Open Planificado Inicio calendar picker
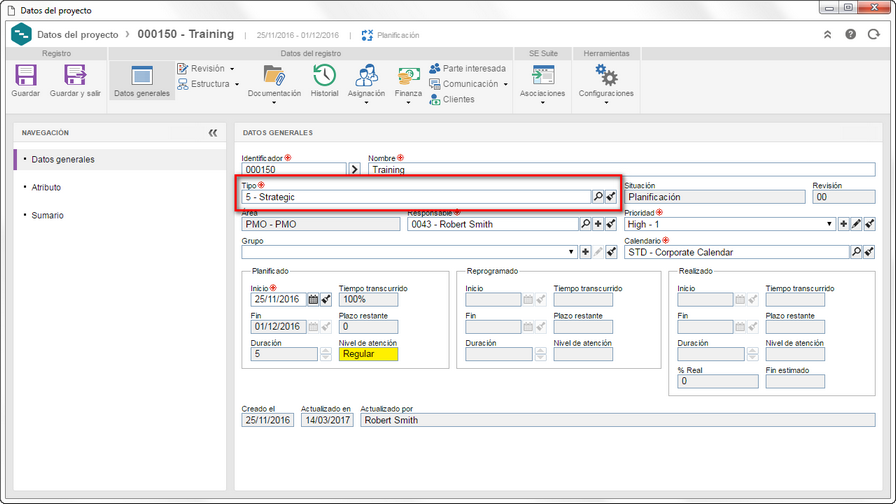This screenshot has height=504, width=896. coord(313,299)
